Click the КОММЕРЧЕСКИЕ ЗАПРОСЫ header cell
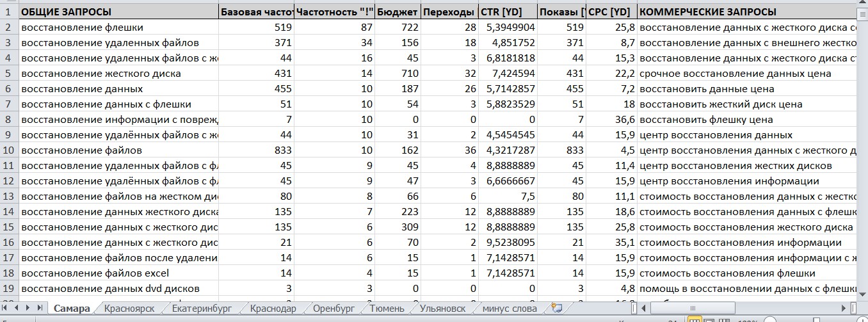This screenshot has width=868, height=322. point(748,12)
